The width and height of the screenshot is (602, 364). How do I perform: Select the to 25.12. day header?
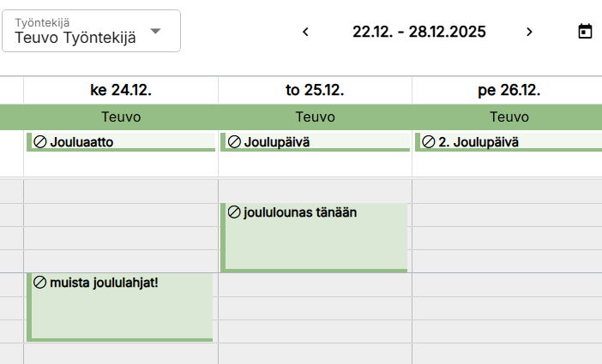315,90
